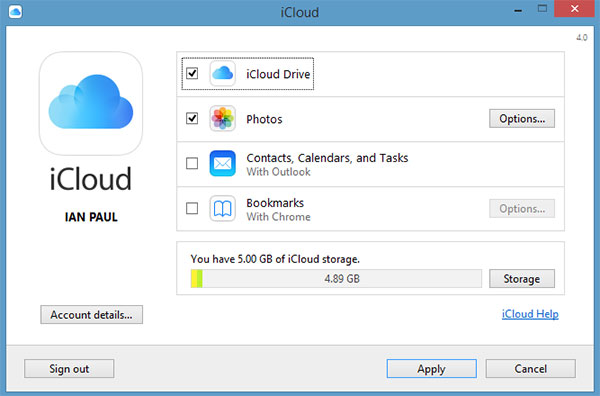
Task: Select the iCloud Drive label
Action: [278, 74]
